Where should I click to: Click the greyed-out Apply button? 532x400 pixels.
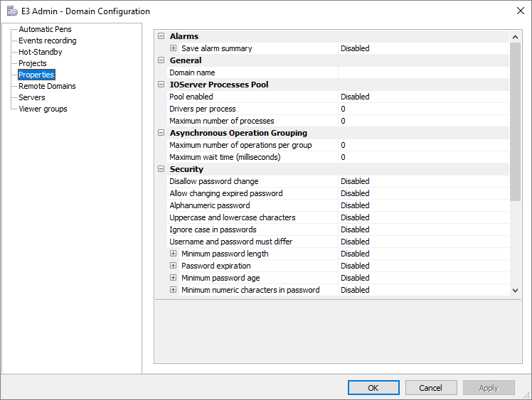(489, 387)
